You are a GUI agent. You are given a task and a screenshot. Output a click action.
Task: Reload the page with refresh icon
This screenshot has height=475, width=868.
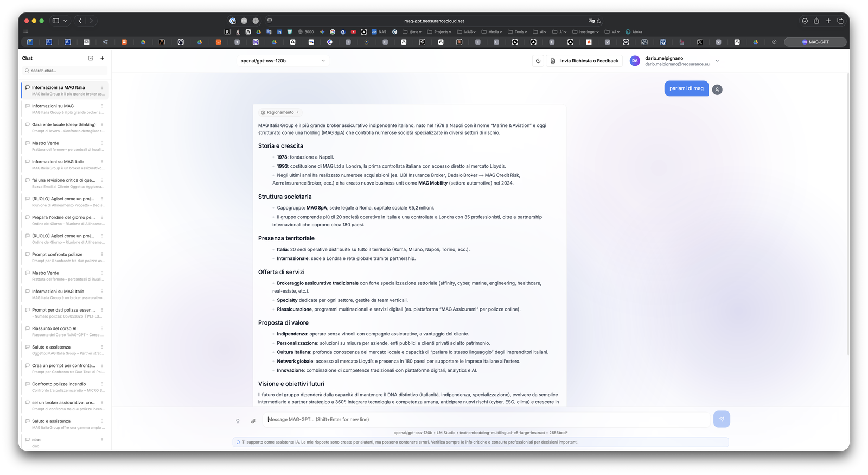click(x=599, y=21)
